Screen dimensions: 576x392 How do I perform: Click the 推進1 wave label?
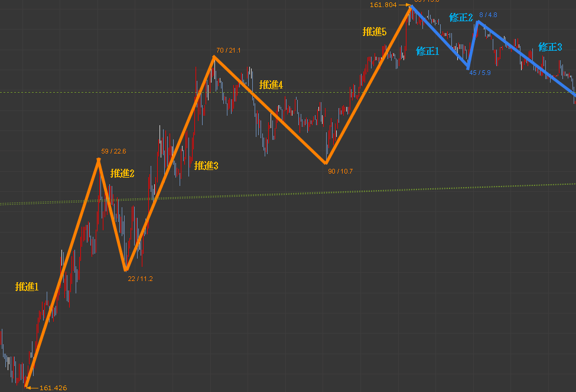pyautogui.click(x=27, y=287)
